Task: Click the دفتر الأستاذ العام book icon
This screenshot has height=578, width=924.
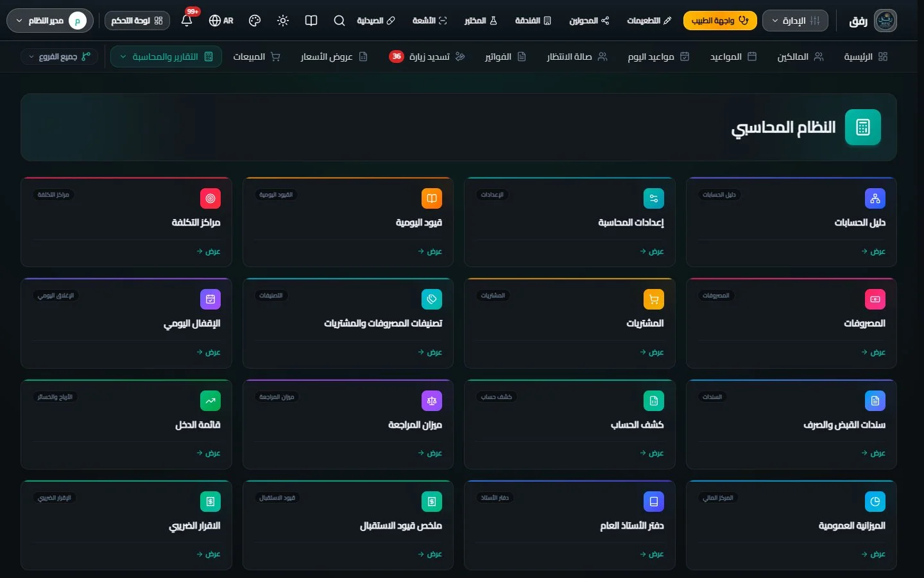Action: click(653, 502)
